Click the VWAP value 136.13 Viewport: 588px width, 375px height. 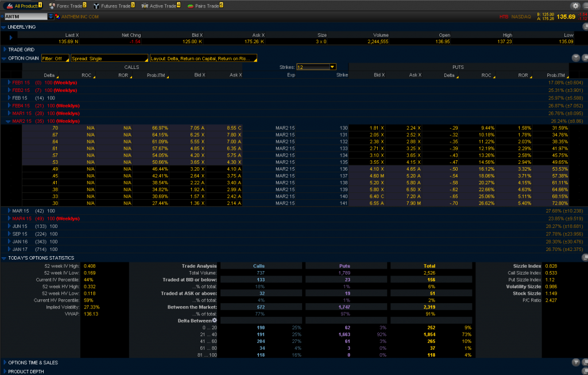(x=91, y=314)
